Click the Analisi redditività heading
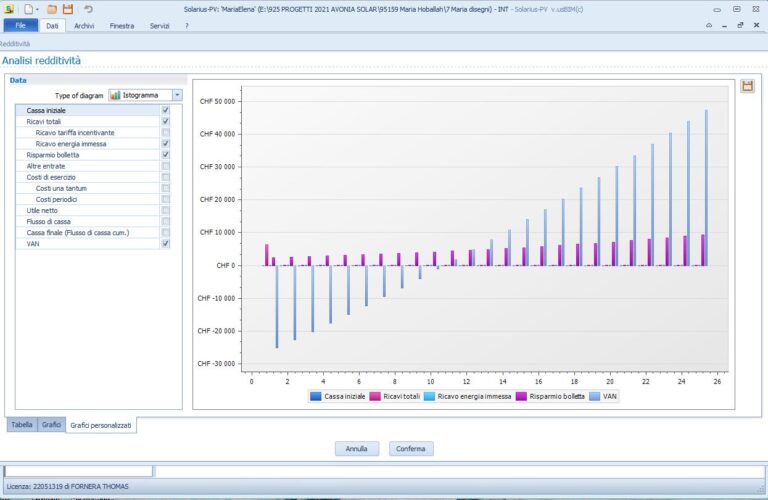The width and height of the screenshot is (768, 500). click(x=41, y=61)
